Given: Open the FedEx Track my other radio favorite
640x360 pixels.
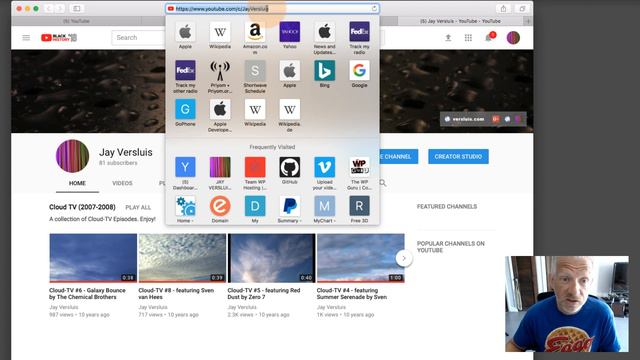Looking at the screenshot, I should click(185, 71).
